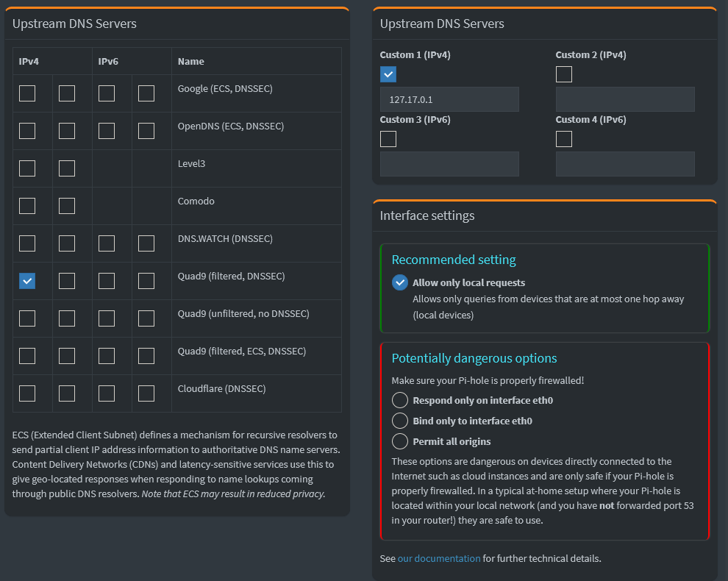Screen dimensions: 728x581
Task: Select Allow only local requests option
Action: coord(400,282)
